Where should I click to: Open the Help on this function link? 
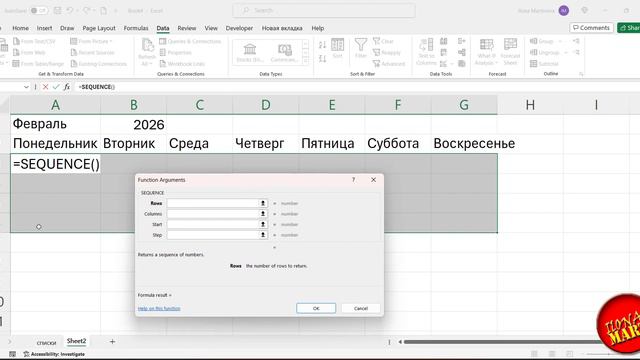159,309
